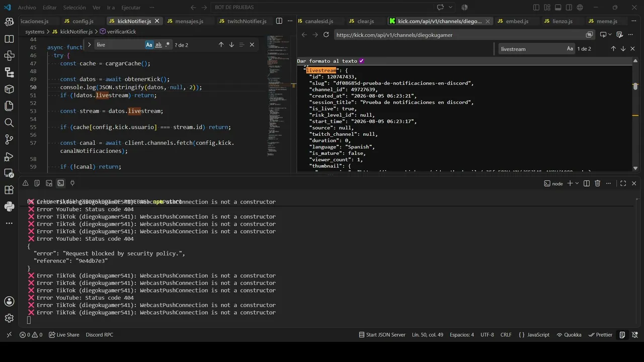644x362 pixels.
Task: Close the kickNotifier.js tab
Action: (156, 21)
